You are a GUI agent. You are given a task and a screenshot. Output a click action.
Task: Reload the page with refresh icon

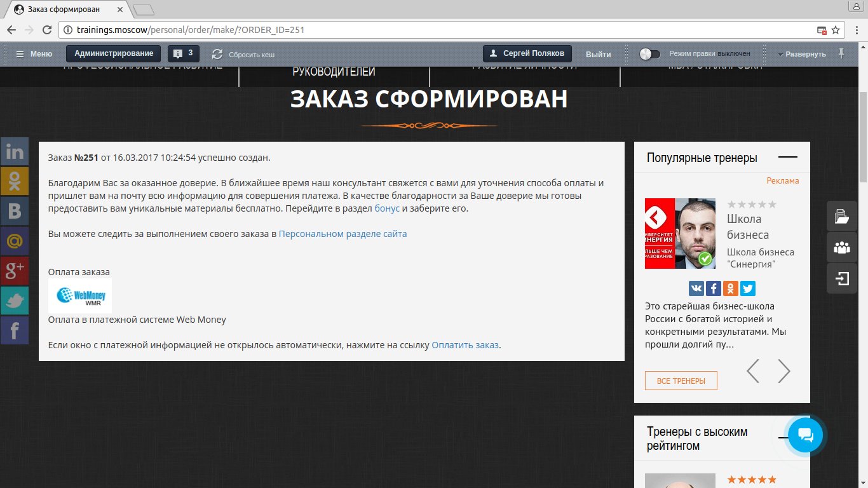47,30
